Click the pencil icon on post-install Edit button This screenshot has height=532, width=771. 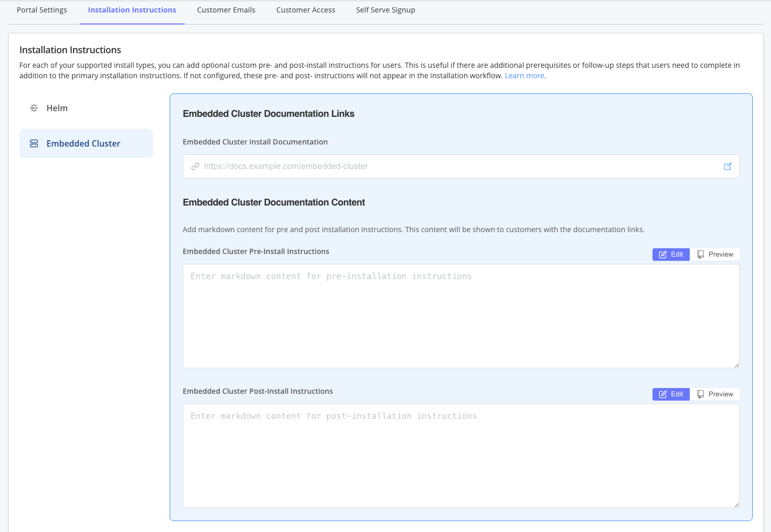663,394
